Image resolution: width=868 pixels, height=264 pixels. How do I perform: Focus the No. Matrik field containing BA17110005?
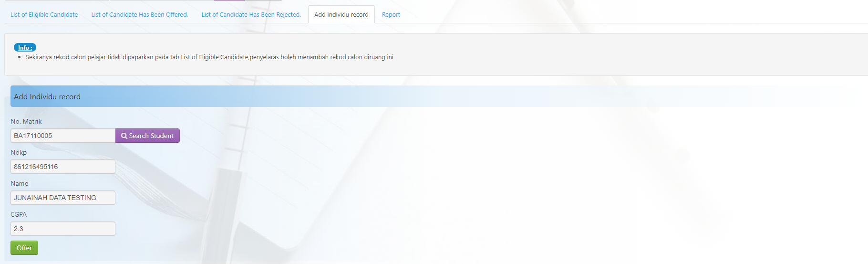[62, 136]
